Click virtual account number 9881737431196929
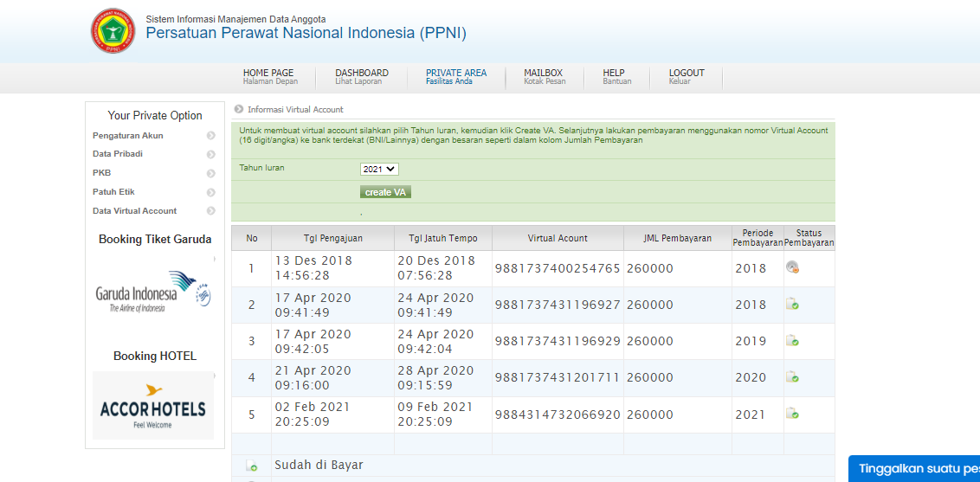Viewport: 980px width, 482px height. (x=558, y=341)
